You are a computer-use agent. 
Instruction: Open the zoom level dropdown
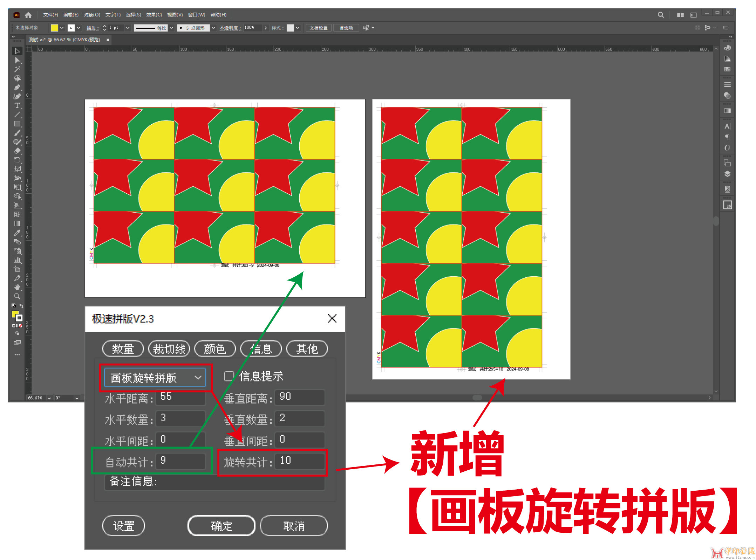[49, 398]
